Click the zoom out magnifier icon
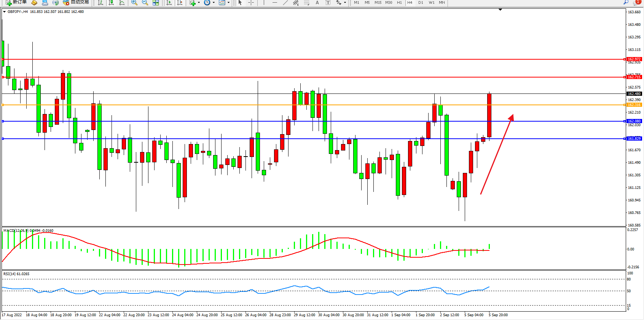The image size is (644, 320). [x=145, y=2]
